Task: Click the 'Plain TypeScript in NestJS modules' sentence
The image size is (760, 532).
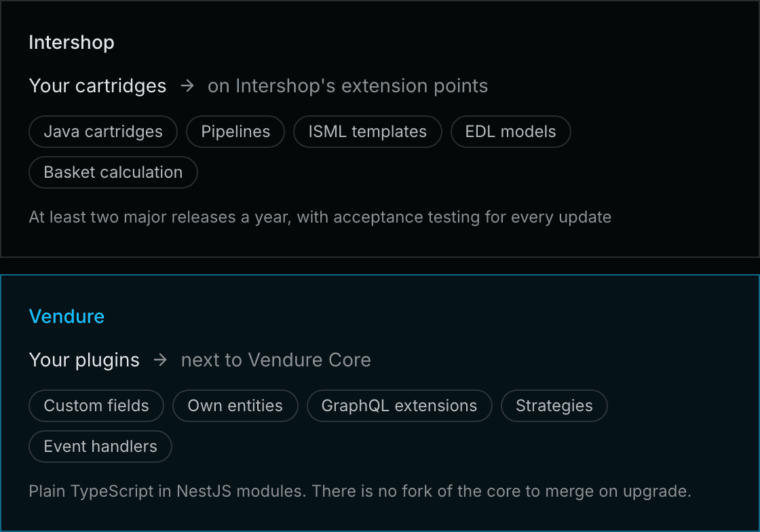Action: click(360, 491)
